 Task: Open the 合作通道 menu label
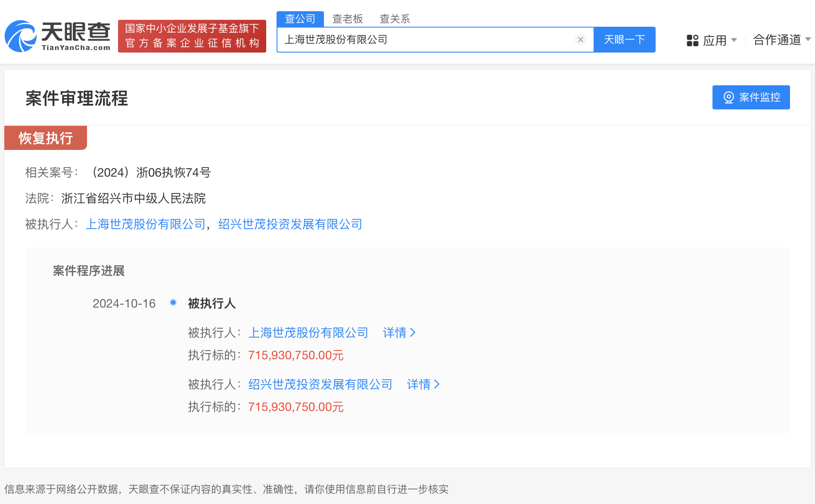777,40
